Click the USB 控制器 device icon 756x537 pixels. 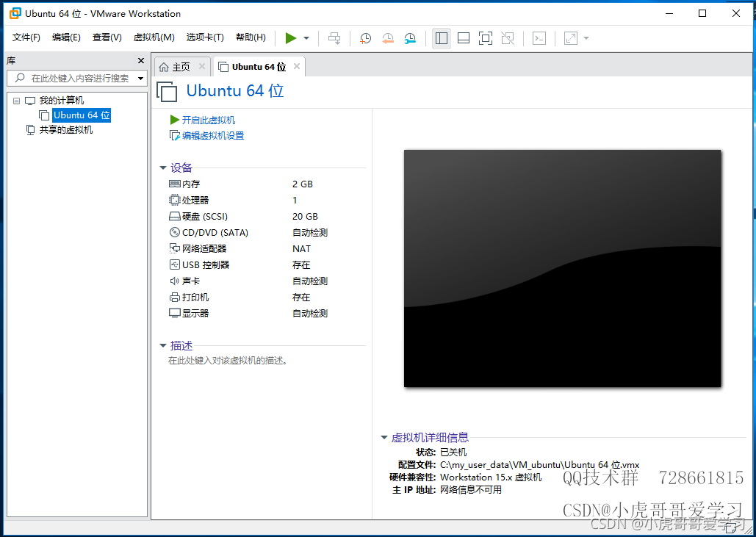click(x=175, y=264)
